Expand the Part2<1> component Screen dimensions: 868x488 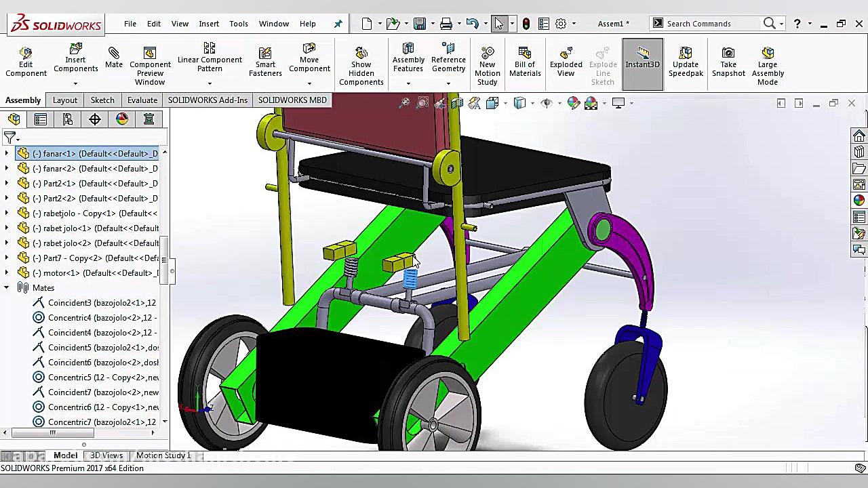point(7,184)
